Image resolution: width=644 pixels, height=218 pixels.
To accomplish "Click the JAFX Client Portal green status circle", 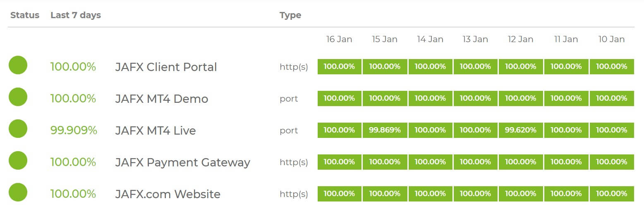I will (18, 65).
